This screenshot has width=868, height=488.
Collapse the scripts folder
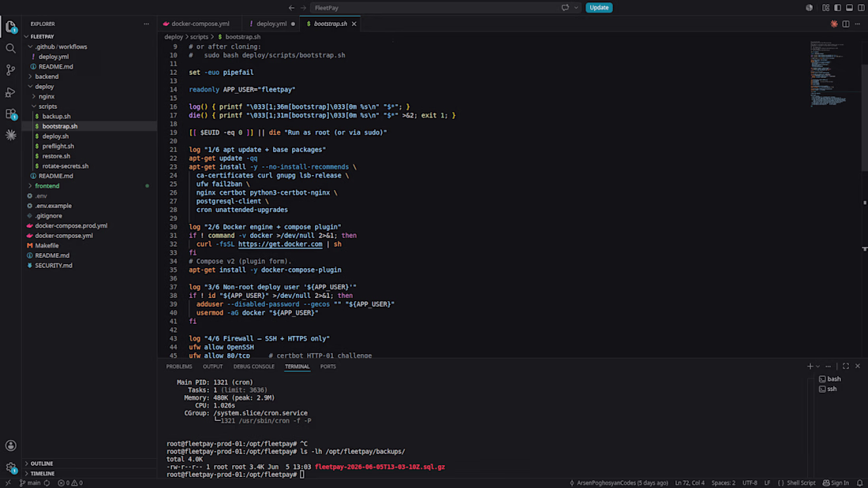(x=47, y=106)
